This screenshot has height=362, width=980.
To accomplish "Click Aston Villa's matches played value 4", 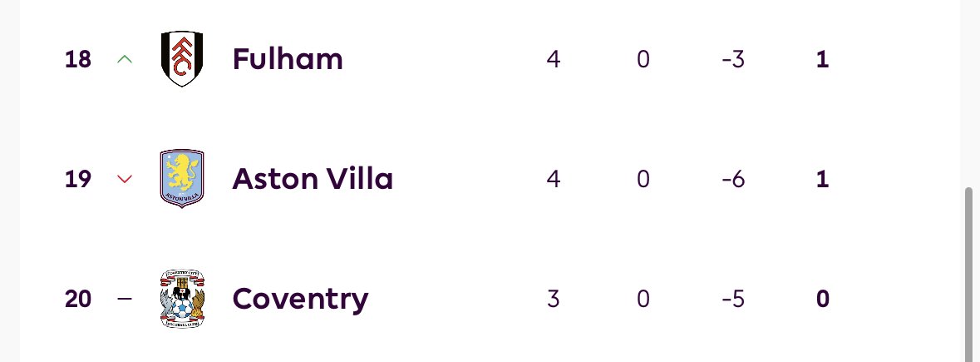I will point(553,179).
